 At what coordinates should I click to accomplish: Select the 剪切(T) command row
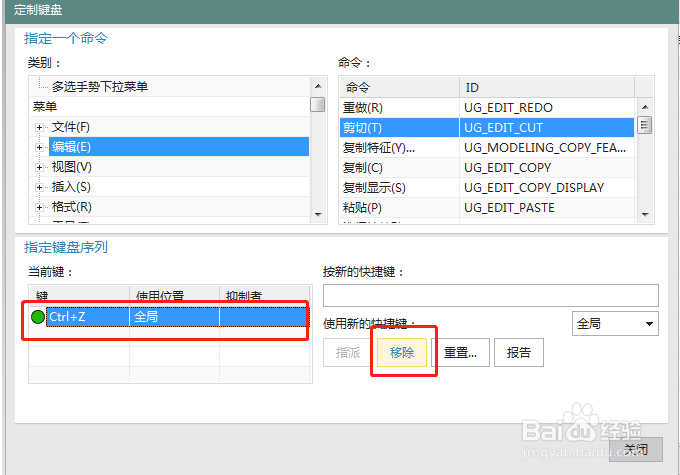[487, 128]
